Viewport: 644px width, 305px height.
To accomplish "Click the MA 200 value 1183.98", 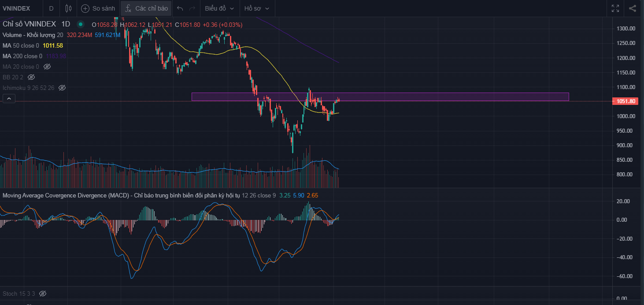I will tap(56, 56).
